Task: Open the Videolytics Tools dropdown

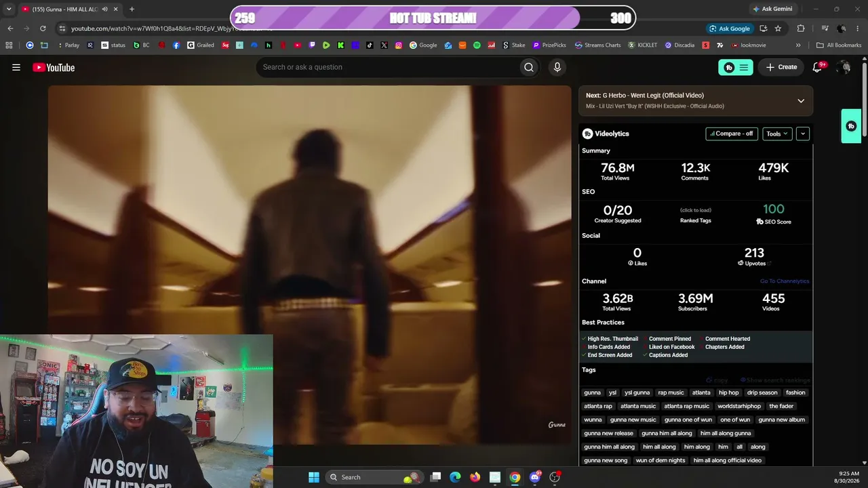Action: pos(778,134)
